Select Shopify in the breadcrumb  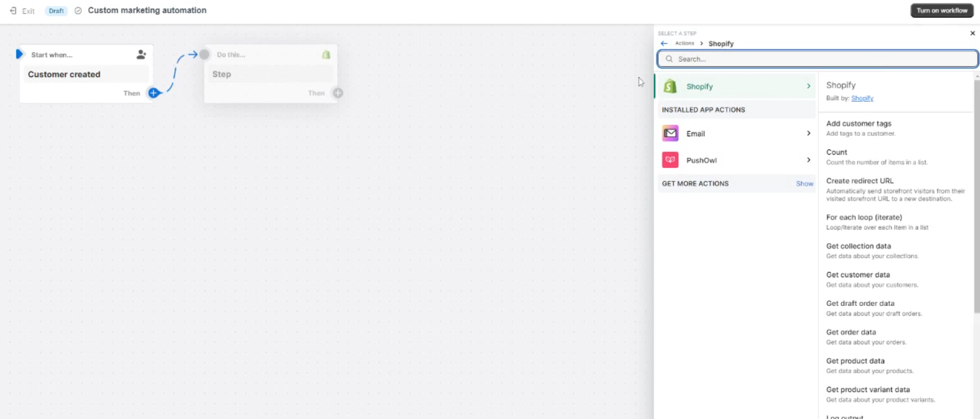(721, 44)
